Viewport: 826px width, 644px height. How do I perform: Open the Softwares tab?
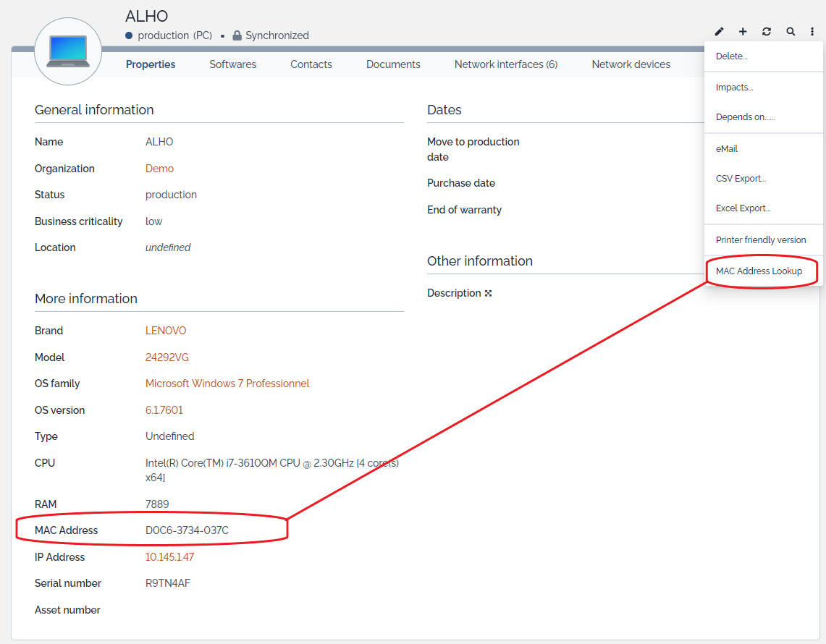coord(232,64)
